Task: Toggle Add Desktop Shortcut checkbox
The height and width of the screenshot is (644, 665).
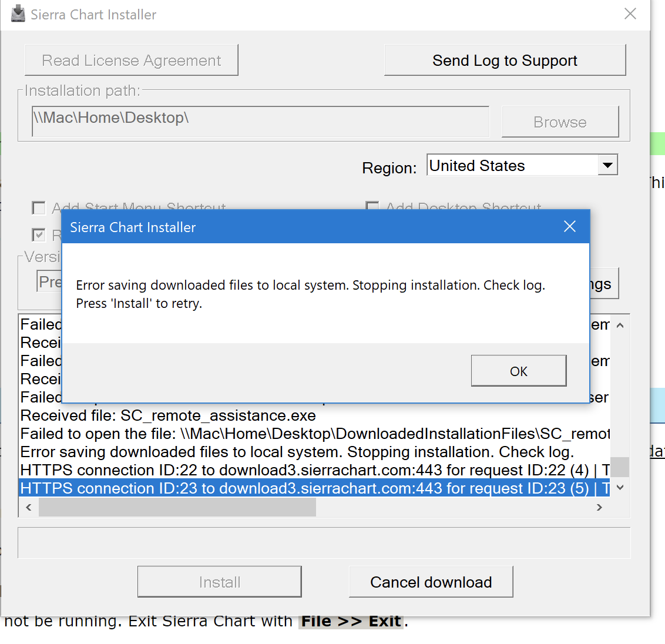Action: pyautogui.click(x=372, y=205)
